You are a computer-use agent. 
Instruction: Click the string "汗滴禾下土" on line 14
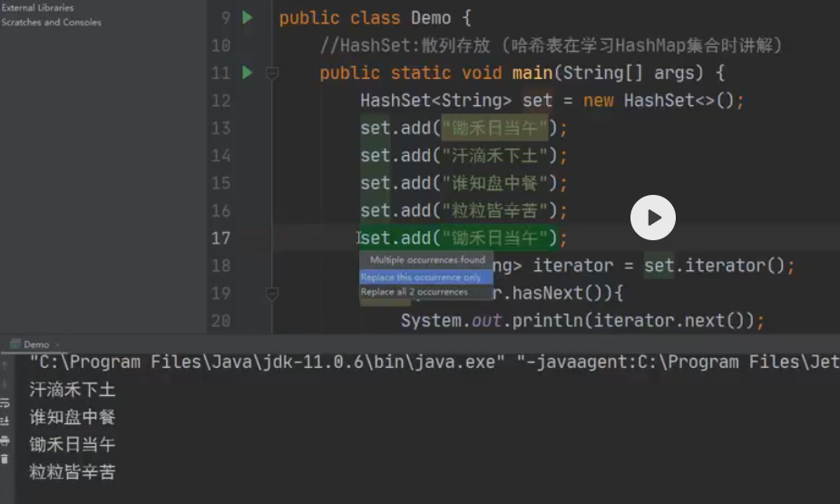494,155
